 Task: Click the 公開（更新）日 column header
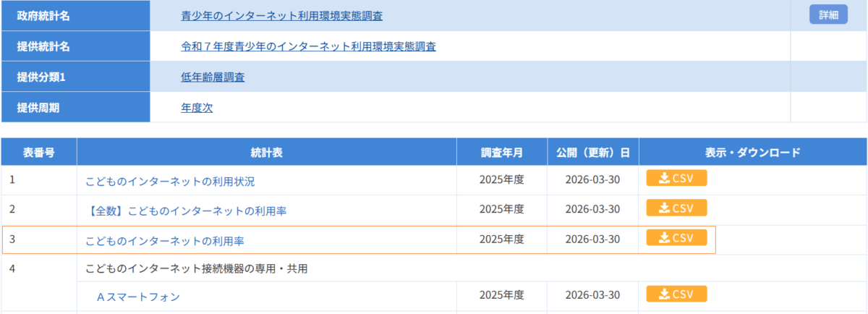(592, 152)
